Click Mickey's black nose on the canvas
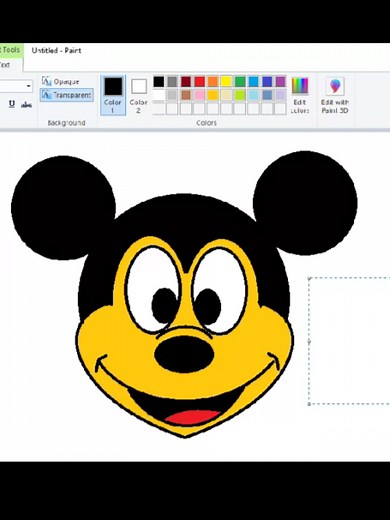Image resolution: width=390 pixels, height=520 pixels. 184,354
